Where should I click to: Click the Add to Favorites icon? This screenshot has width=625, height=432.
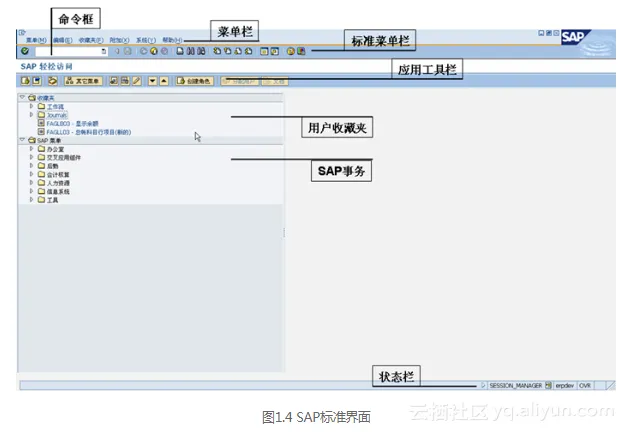tap(114, 81)
